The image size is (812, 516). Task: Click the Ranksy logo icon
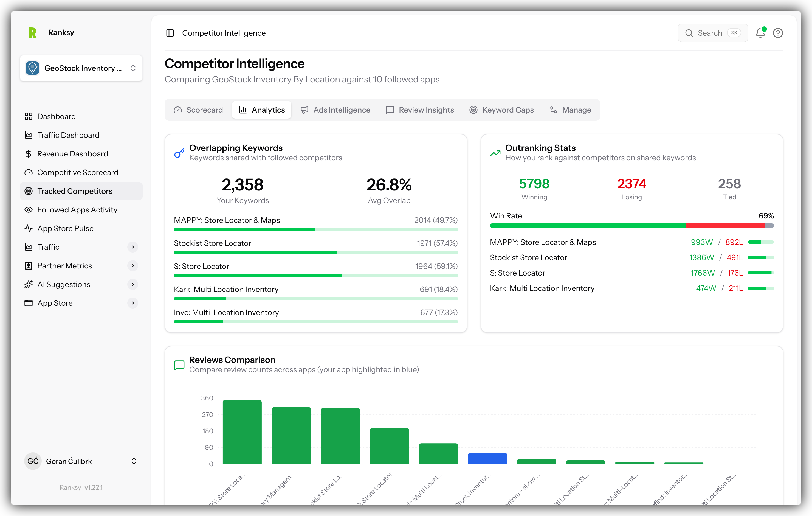33,33
